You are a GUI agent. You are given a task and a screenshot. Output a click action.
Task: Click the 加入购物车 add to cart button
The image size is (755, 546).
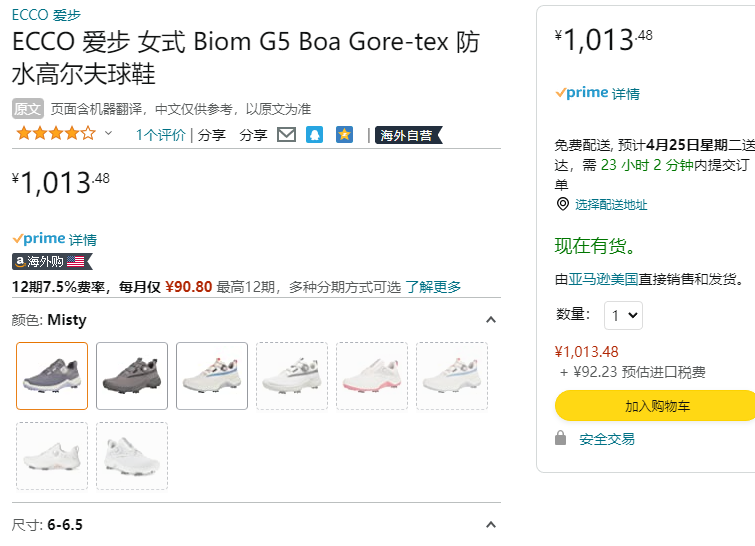[x=657, y=406]
